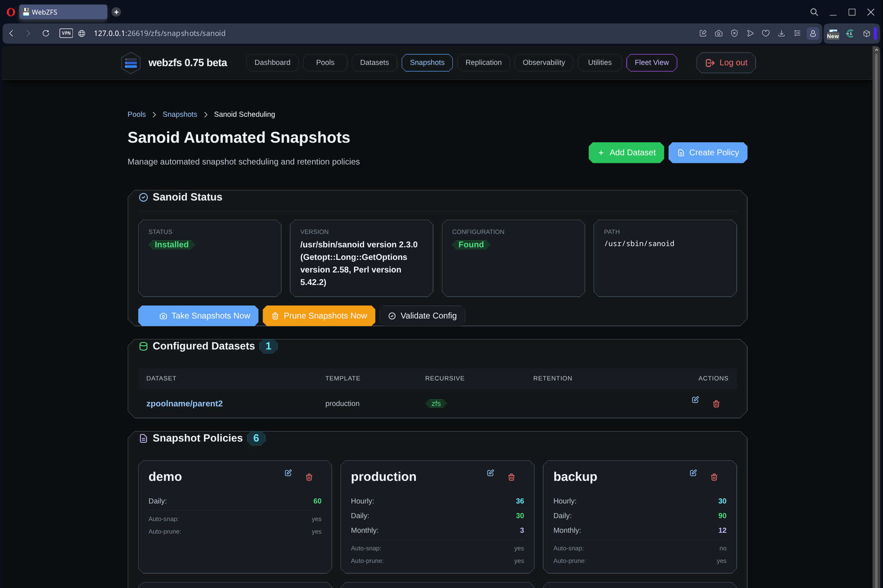Click the Sanoid Scheduling breadcrumb text
Image resolution: width=883 pixels, height=588 pixels.
[244, 114]
